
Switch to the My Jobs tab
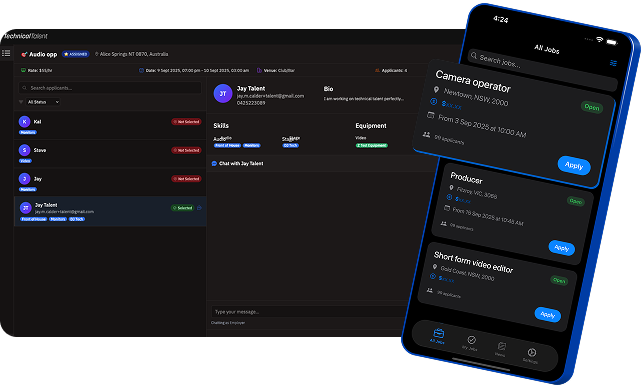[x=471, y=342]
